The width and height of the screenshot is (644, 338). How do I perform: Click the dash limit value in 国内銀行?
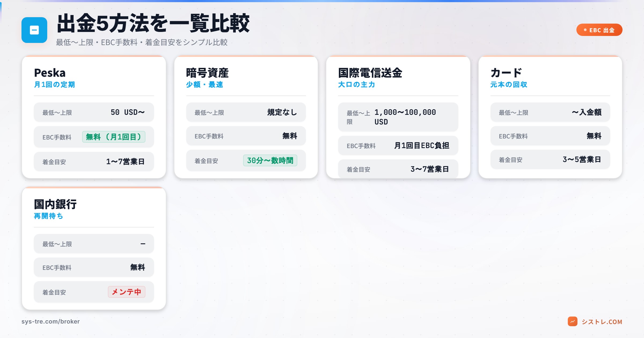(x=143, y=244)
